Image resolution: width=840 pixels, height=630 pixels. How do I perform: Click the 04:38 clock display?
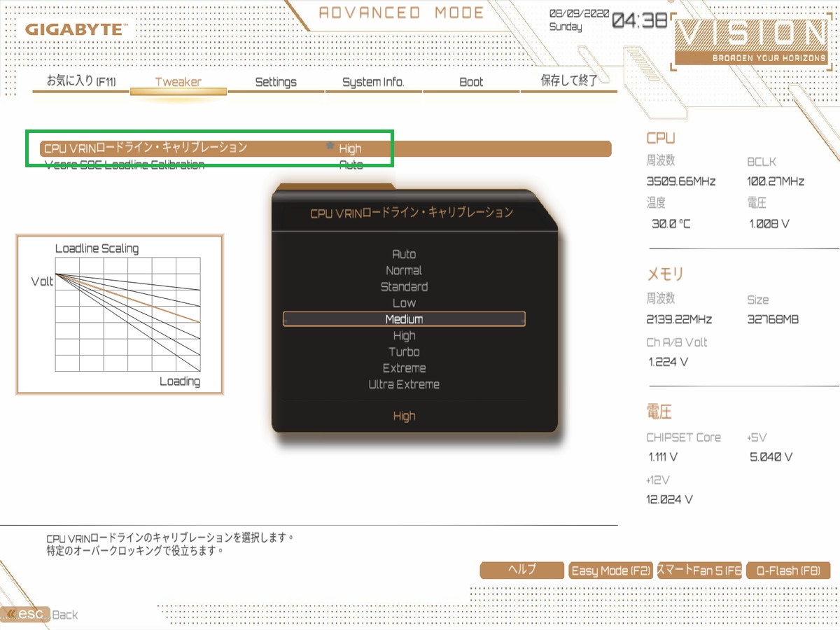pyautogui.click(x=640, y=20)
